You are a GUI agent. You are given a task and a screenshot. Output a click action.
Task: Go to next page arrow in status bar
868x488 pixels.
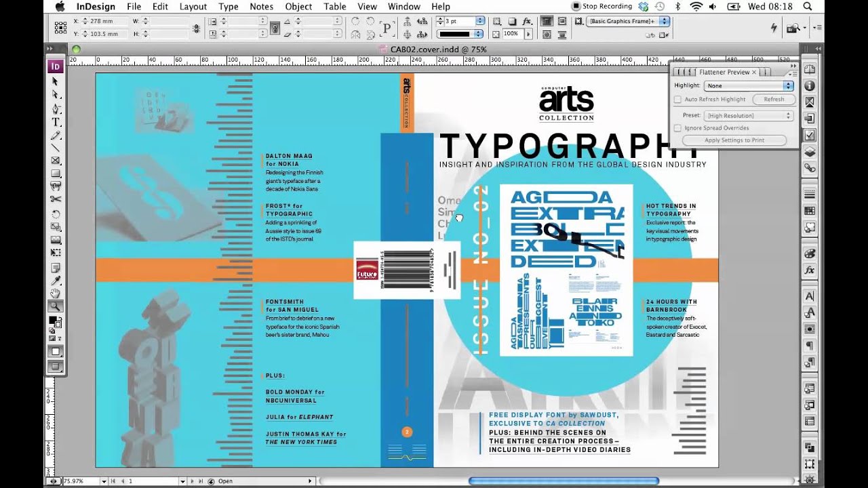(191, 481)
